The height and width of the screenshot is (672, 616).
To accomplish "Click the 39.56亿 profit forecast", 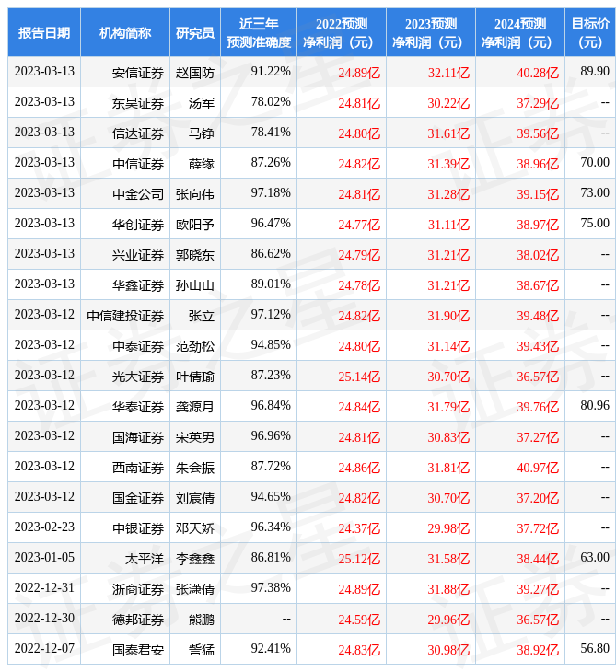I will [x=538, y=133].
